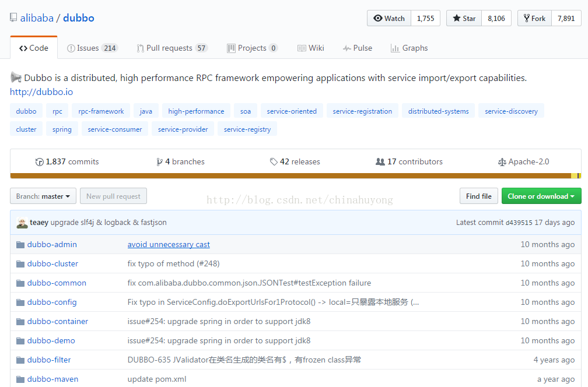Select the rpc-framework topic tag

pos(101,111)
